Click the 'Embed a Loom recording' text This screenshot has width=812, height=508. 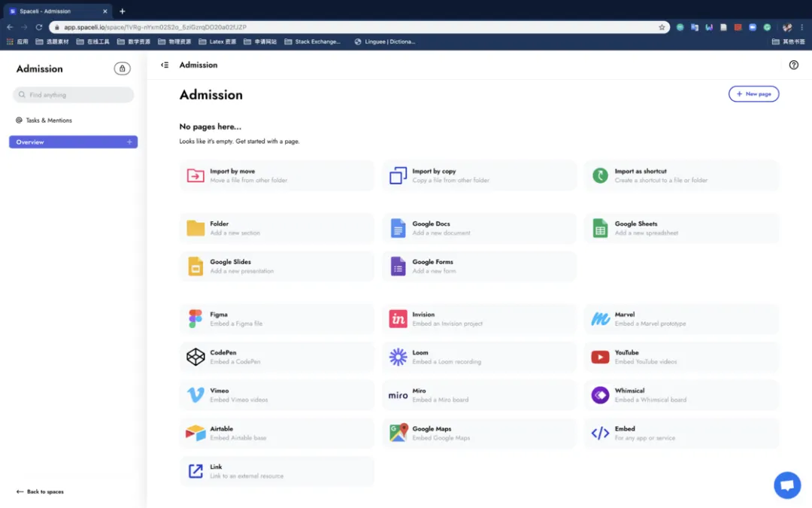[x=447, y=362]
